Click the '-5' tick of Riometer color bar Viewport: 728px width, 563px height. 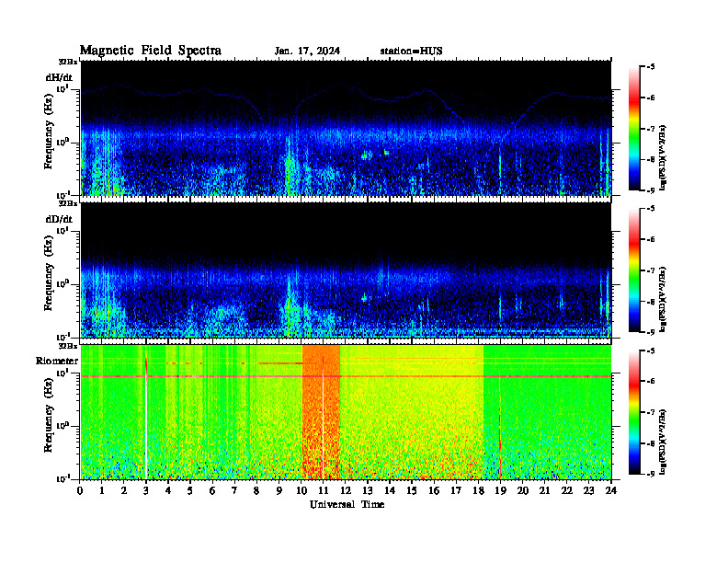coord(651,350)
